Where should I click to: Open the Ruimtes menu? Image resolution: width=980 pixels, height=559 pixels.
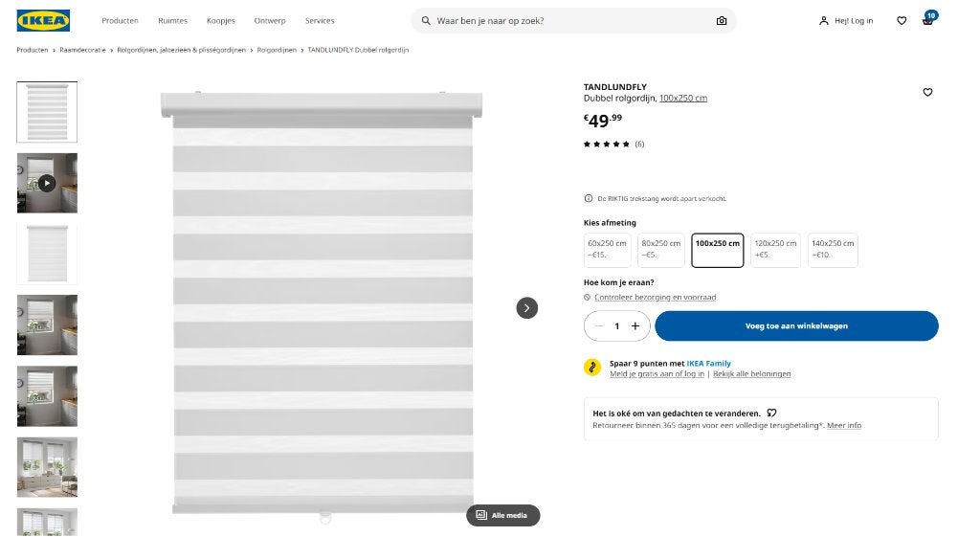[x=172, y=21]
